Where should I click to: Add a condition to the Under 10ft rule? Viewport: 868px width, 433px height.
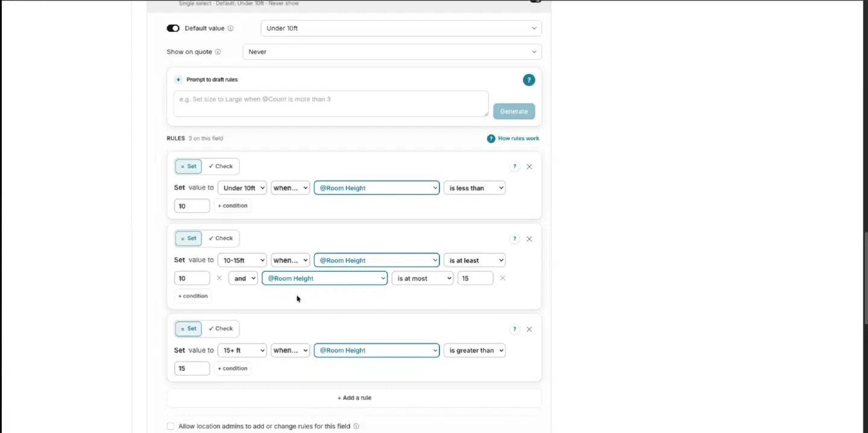coord(233,206)
